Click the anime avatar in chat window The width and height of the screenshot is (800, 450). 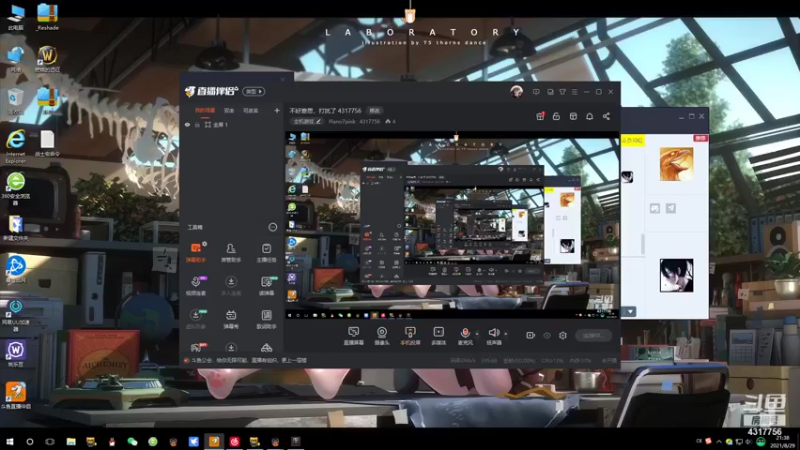(676, 276)
